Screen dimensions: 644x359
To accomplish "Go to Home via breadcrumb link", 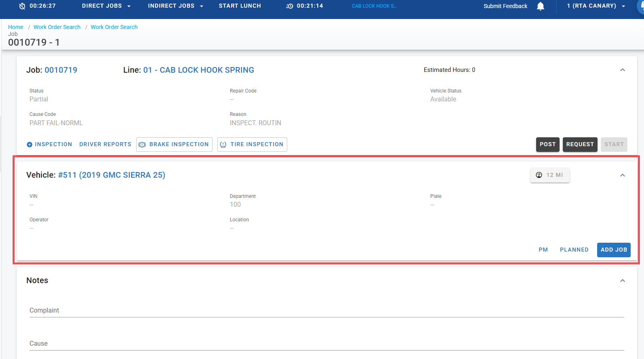I will pyautogui.click(x=16, y=27).
